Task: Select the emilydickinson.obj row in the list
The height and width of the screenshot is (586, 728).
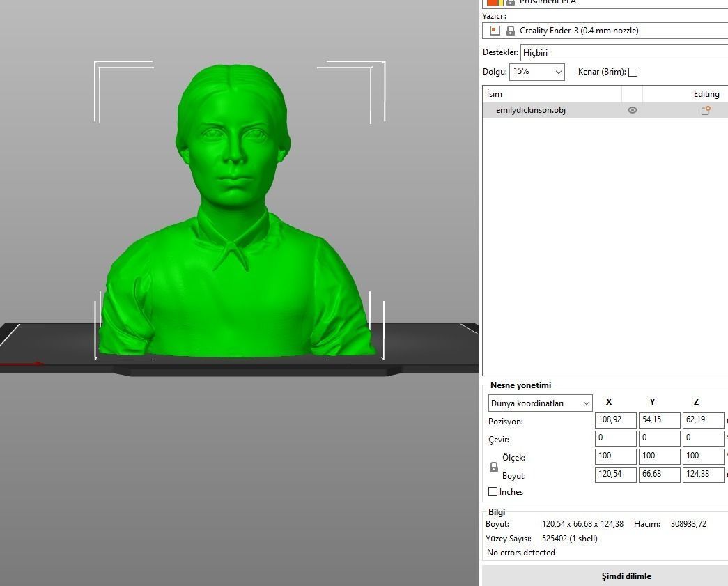Action: pos(605,111)
